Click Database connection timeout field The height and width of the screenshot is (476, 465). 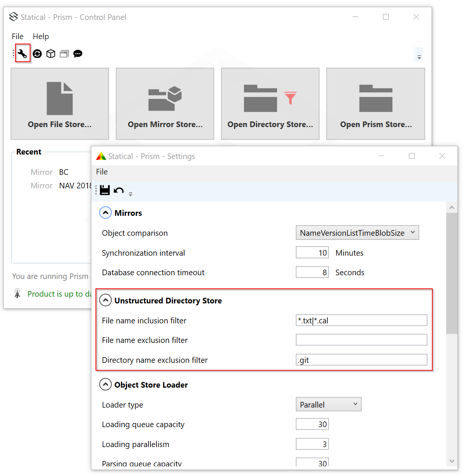pos(312,272)
